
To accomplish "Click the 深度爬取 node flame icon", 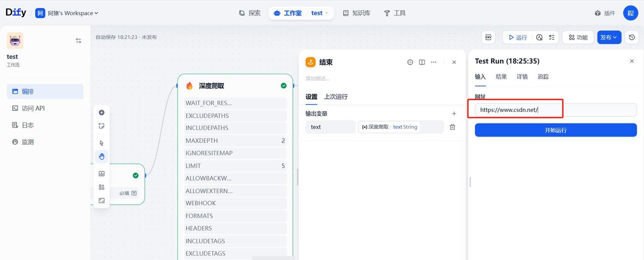I will [190, 86].
